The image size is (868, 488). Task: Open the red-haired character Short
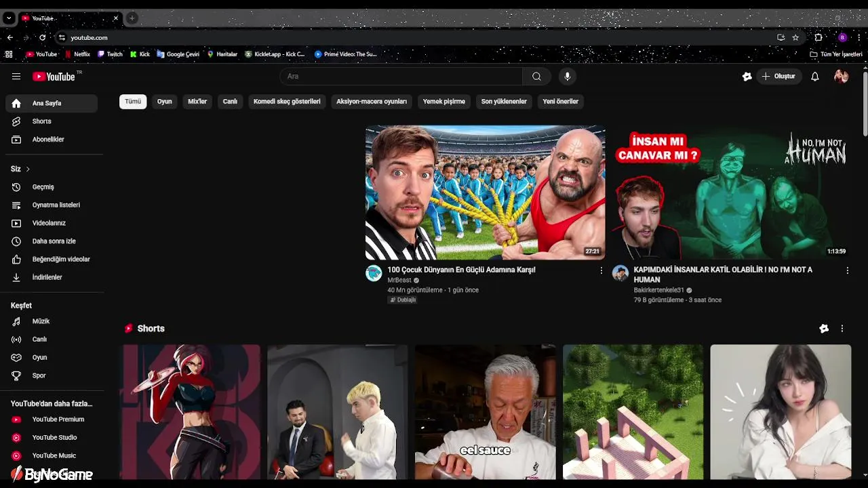tap(191, 412)
